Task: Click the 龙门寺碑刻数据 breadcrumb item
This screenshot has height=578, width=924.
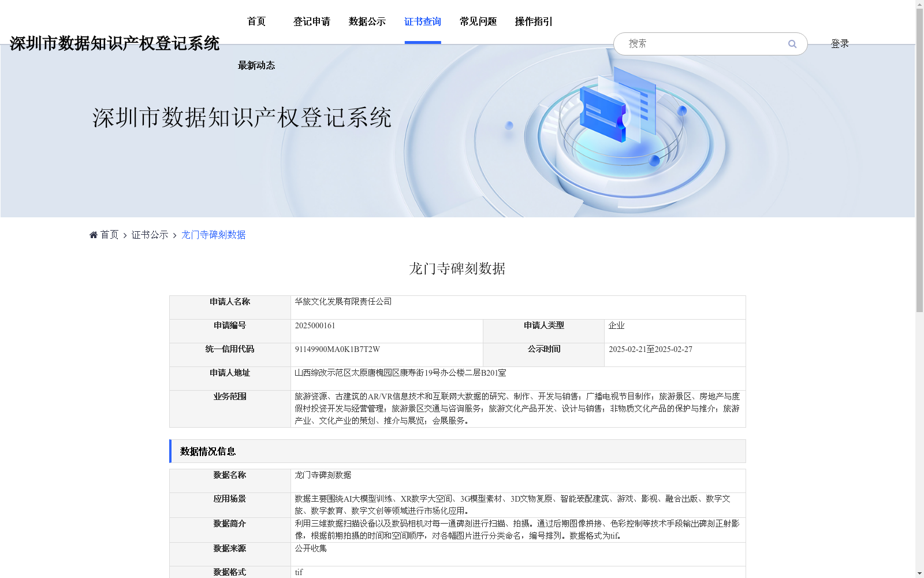Action: (214, 235)
